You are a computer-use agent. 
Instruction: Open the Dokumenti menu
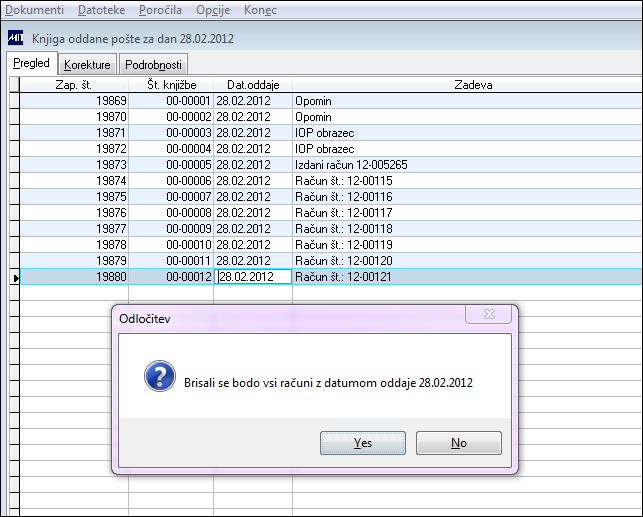tap(34, 10)
